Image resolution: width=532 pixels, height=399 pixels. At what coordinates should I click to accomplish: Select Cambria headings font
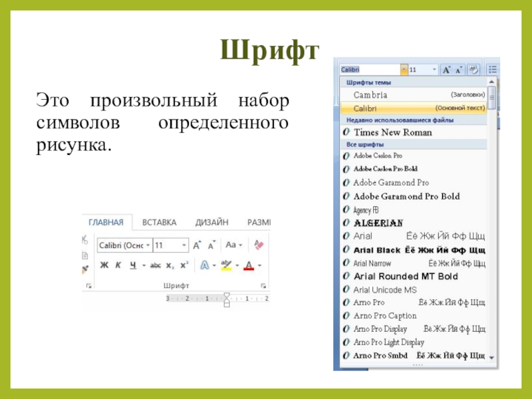point(414,94)
